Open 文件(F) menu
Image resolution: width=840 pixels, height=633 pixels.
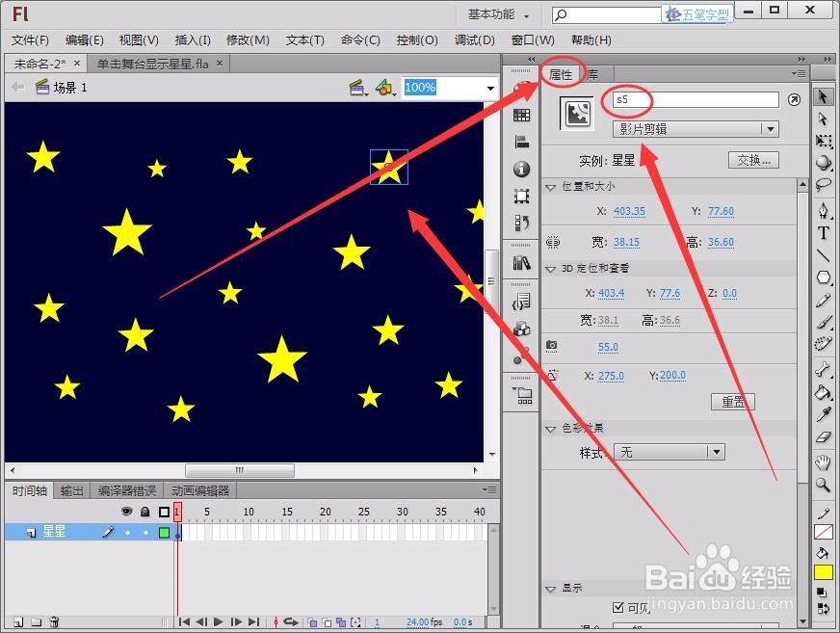[30, 40]
